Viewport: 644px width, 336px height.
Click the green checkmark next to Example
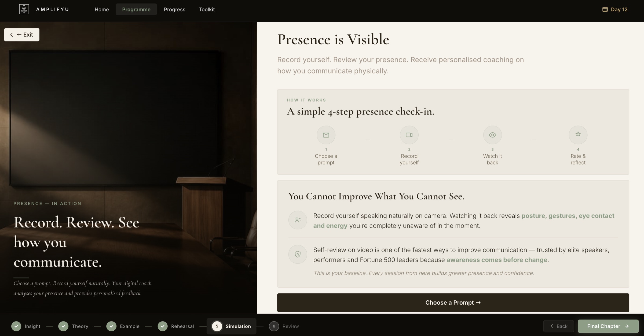[x=111, y=326]
